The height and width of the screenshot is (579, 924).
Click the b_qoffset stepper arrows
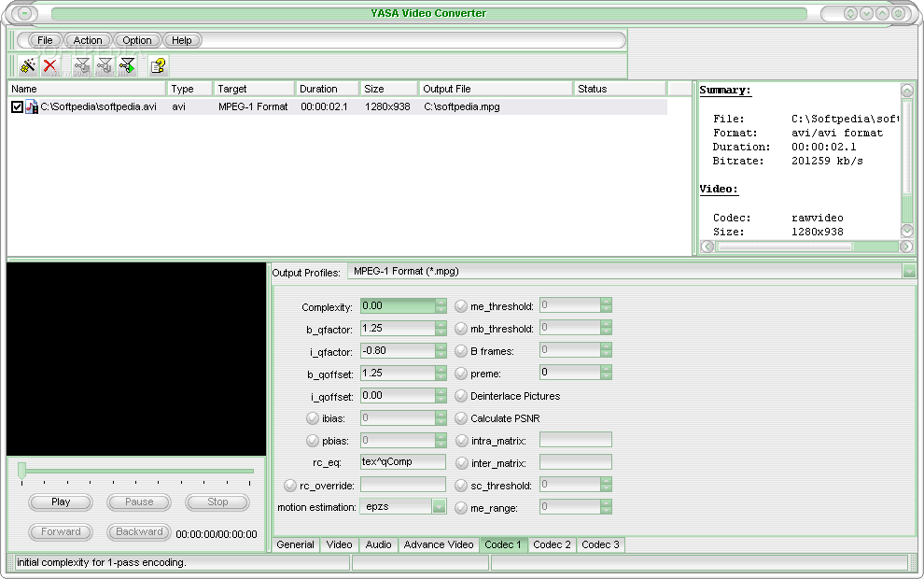pyautogui.click(x=441, y=373)
